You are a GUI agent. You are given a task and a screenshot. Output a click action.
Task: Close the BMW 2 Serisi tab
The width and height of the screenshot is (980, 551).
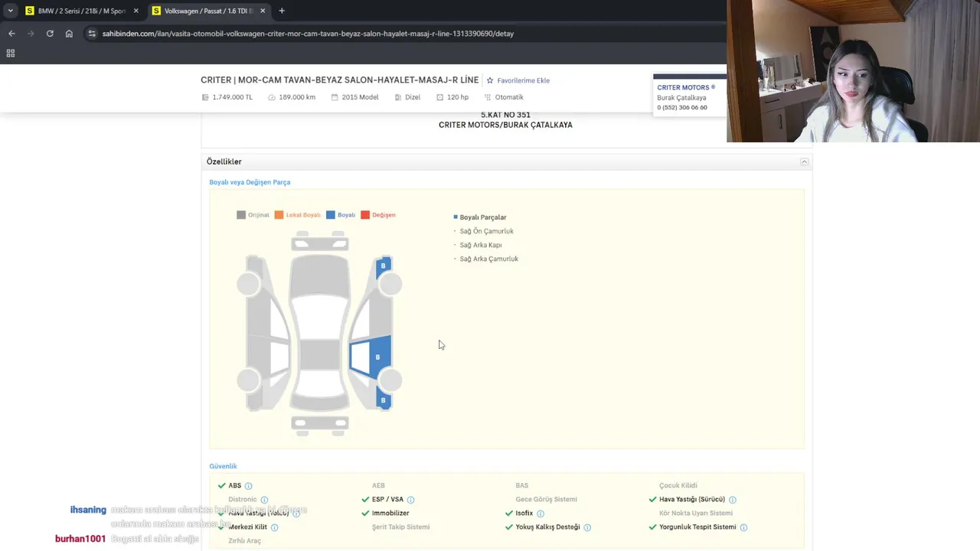click(136, 11)
